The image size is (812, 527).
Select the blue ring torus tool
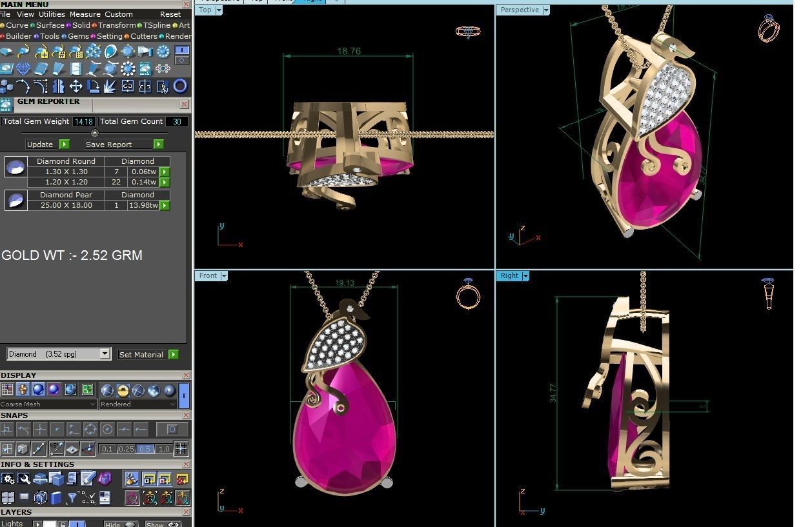point(180,86)
